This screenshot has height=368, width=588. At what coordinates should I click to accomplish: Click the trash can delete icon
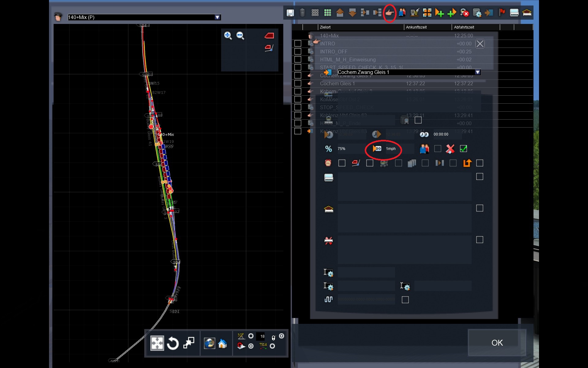tap(302, 13)
